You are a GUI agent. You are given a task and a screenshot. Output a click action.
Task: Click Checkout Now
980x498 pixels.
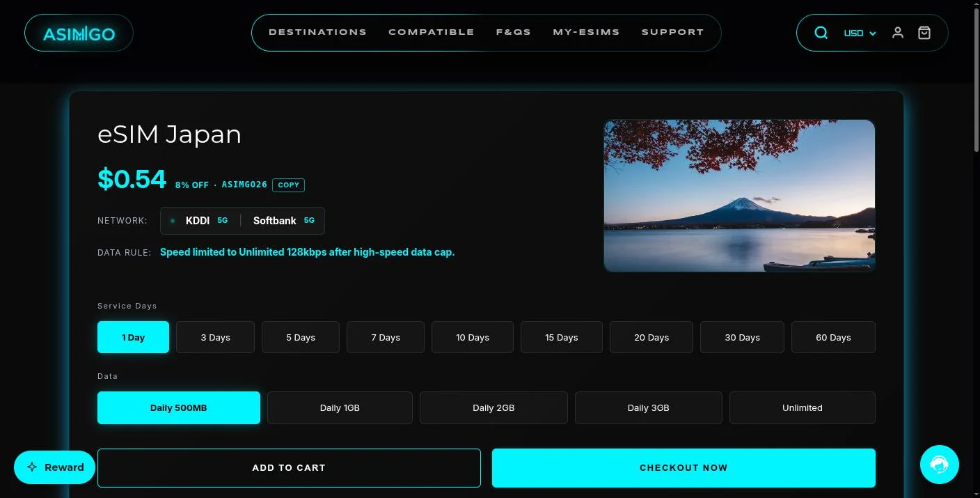coord(683,468)
